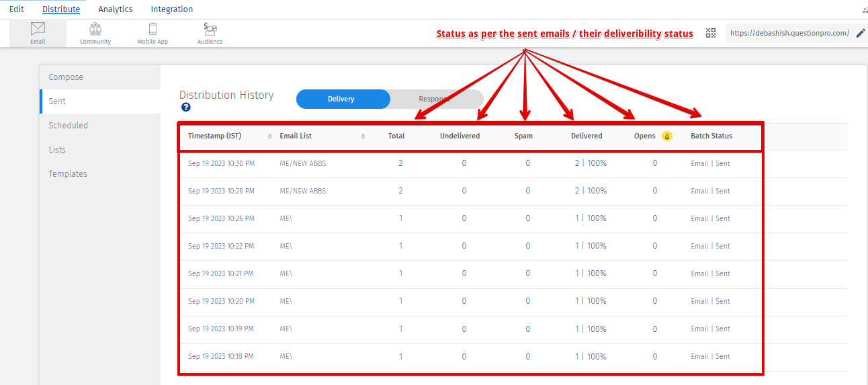868x385 pixels.
Task: Open the Integration menu tab
Action: click(172, 9)
